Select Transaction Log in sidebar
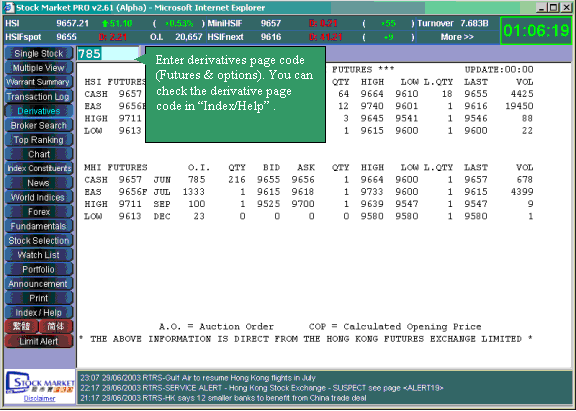576x411 pixels. (x=39, y=97)
